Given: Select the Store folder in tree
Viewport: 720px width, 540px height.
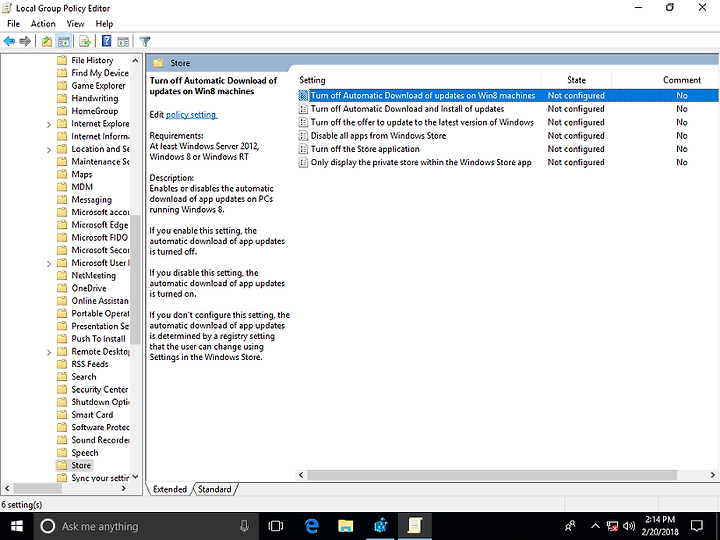Looking at the screenshot, I should (x=81, y=465).
